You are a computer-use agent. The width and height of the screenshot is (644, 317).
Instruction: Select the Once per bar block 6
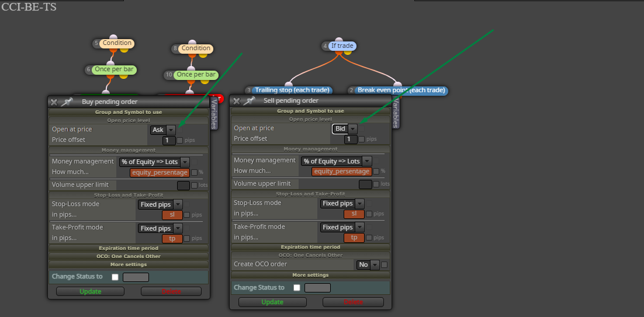[114, 69]
